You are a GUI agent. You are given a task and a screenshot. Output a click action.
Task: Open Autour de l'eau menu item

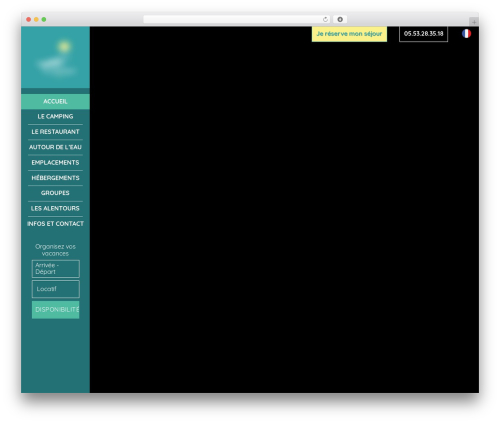pos(55,147)
